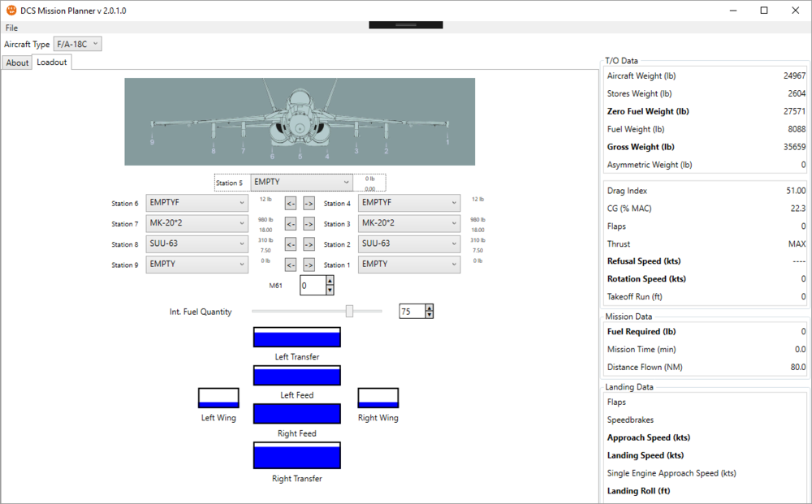
Task: Click the Thrust value MAX
Action: pos(797,243)
